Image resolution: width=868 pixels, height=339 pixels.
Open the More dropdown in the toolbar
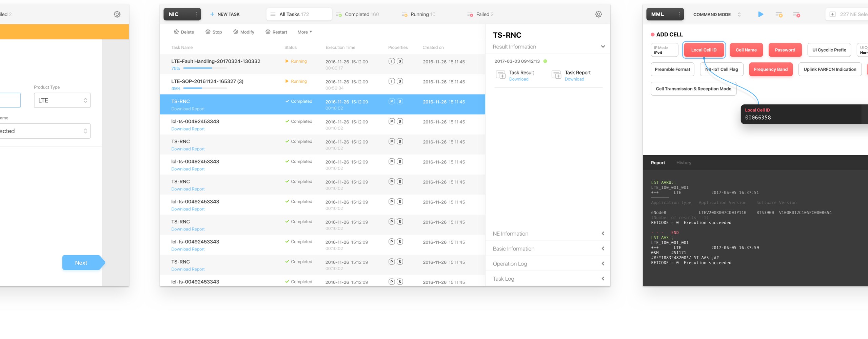(304, 32)
